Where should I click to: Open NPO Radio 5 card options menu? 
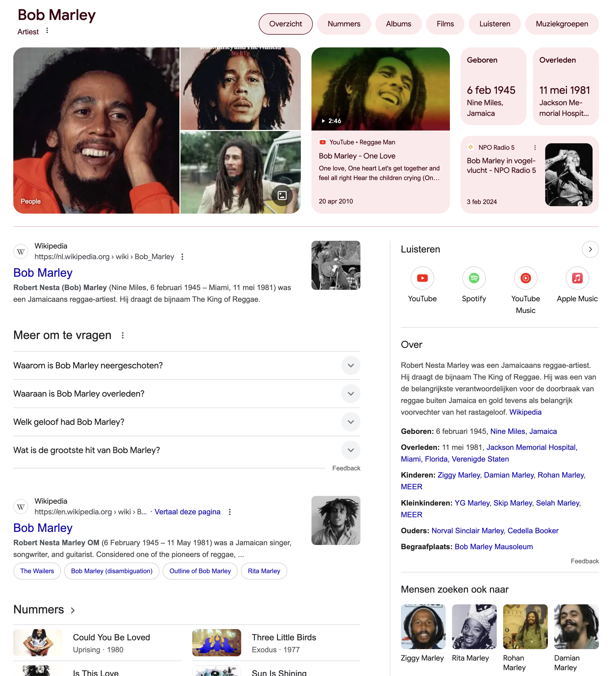(535, 148)
